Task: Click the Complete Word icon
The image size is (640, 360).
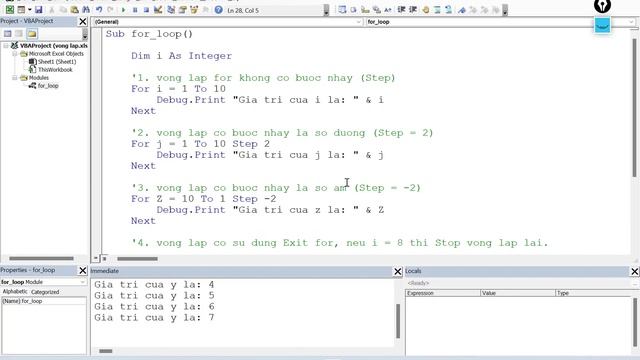Action: click(x=388, y=10)
